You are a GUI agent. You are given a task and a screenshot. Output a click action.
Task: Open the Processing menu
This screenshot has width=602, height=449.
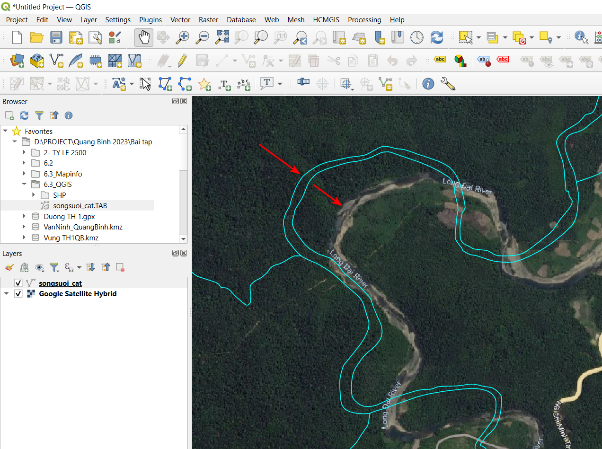tap(364, 20)
